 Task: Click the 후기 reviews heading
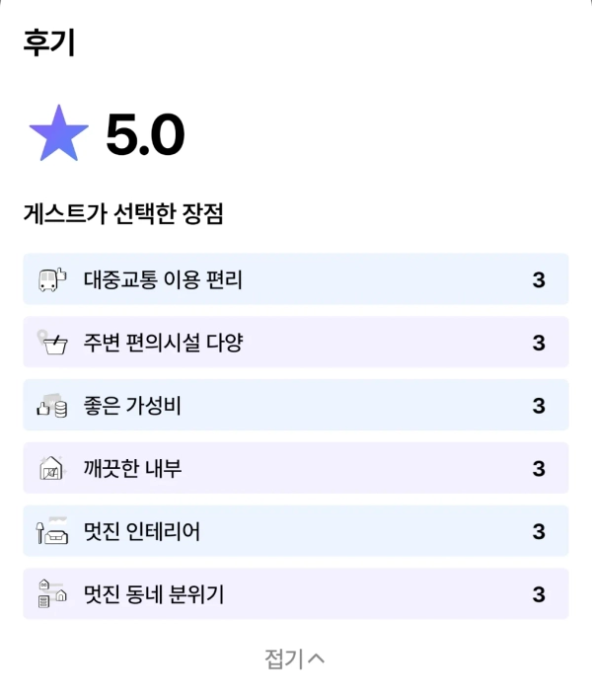49,42
